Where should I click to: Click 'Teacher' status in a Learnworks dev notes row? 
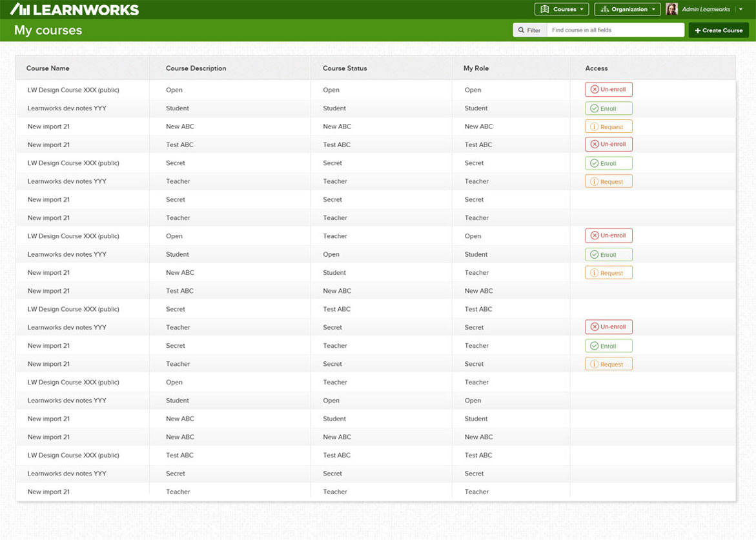pyautogui.click(x=334, y=181)
